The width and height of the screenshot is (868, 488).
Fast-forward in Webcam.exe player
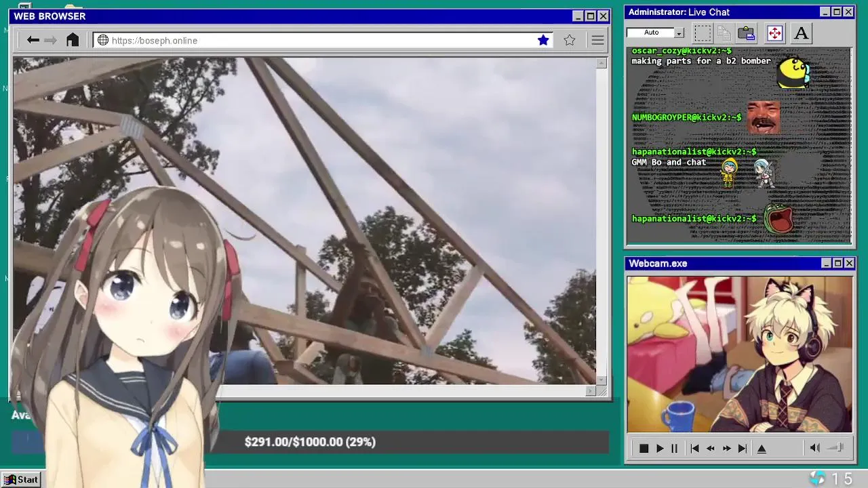(727, 449)
